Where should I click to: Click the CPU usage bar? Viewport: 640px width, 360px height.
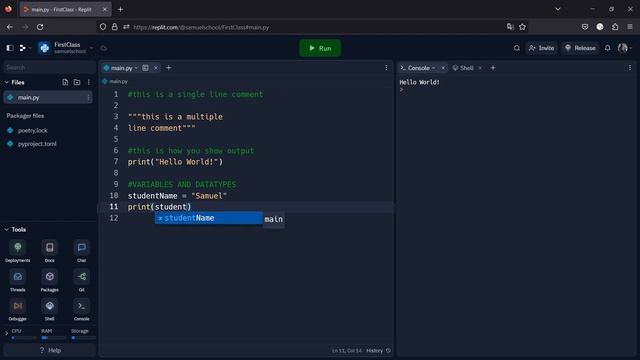[24, 338]
